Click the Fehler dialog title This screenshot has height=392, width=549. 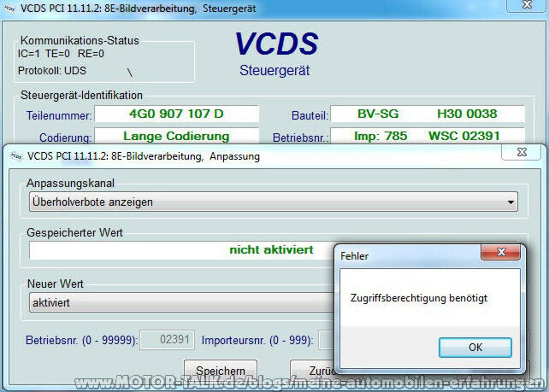click(x=354, y=256)
